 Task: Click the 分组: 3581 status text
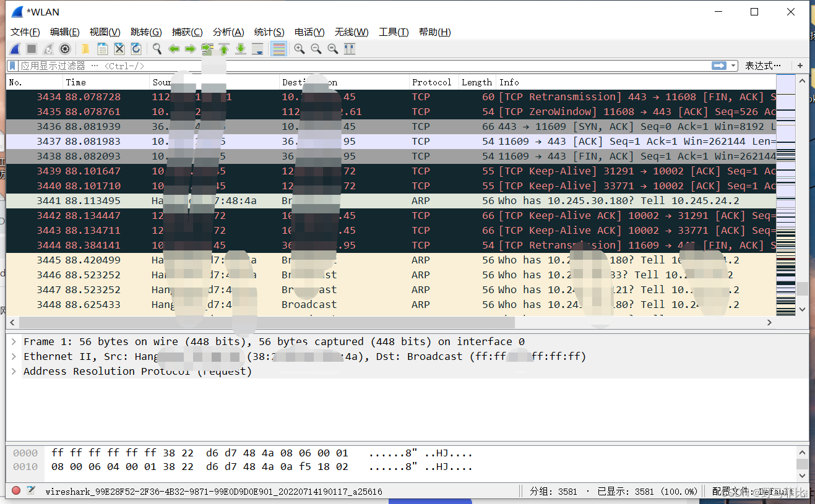[x=553, y=492]
